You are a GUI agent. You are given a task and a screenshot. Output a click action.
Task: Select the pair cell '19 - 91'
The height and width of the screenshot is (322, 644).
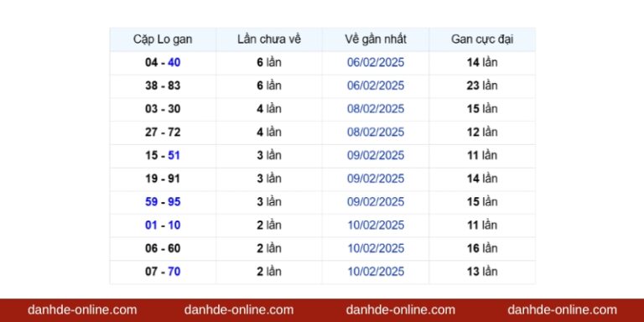tap(163, 179)
